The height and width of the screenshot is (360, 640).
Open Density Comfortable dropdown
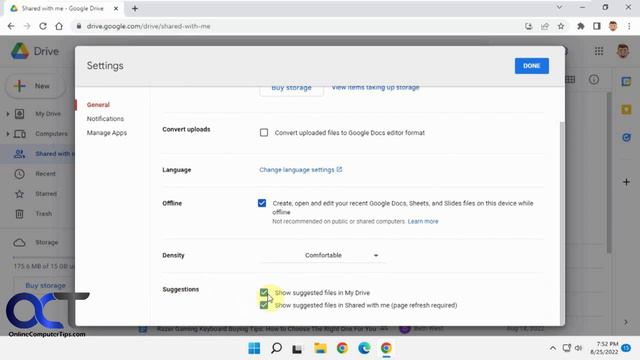point(322,256)
